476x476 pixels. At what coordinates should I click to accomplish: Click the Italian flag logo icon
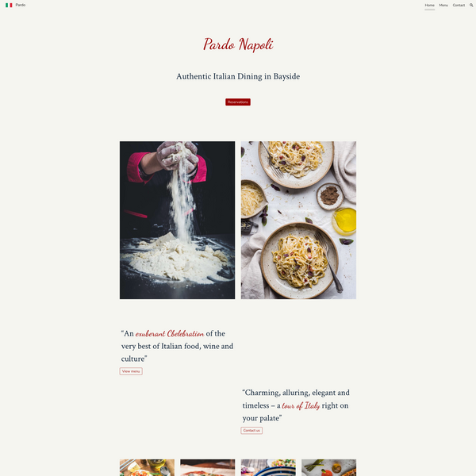tap(9, 6)
